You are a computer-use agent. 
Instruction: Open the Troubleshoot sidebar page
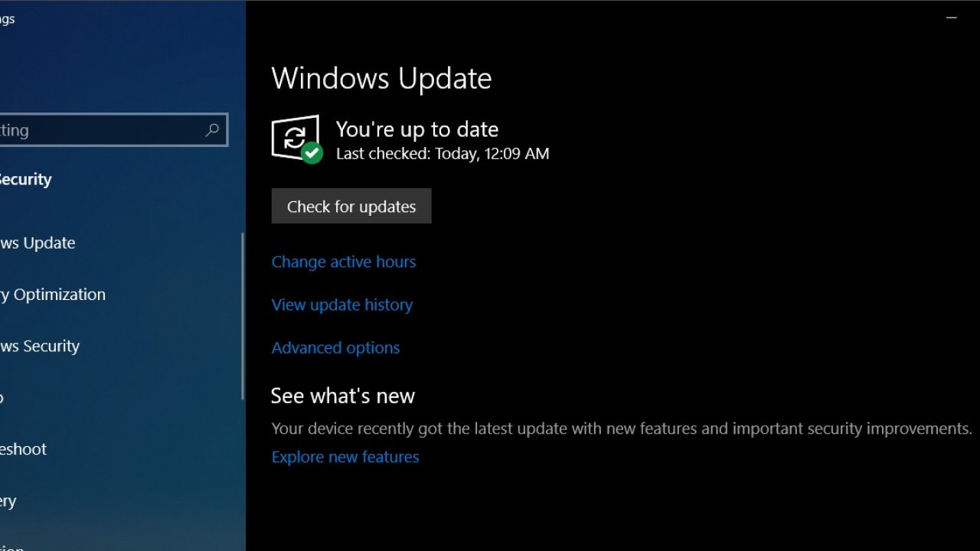pyautogui.click(x=23, y=449)
